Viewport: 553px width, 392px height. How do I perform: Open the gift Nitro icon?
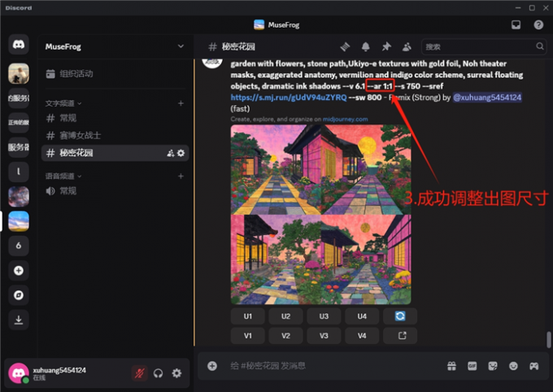[x=452, y=366]
